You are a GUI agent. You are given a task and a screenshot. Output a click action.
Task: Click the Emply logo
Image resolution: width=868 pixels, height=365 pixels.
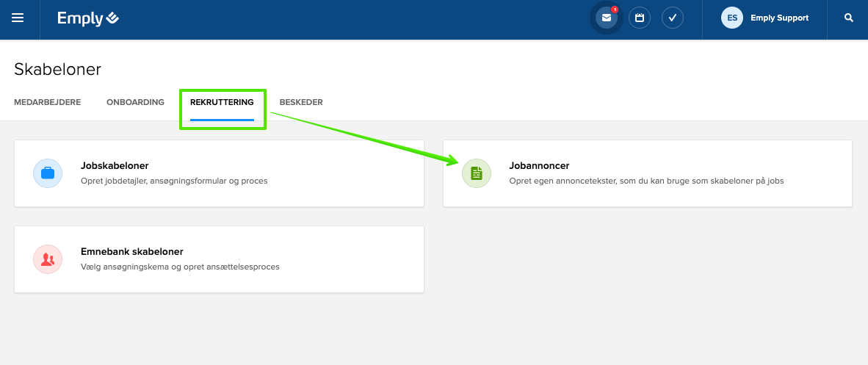(x=87, y=18)
